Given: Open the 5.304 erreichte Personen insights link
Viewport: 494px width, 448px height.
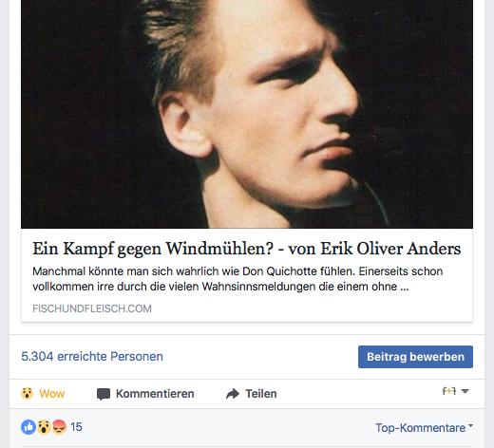Looking at the screenshot, I should (92, 357).
